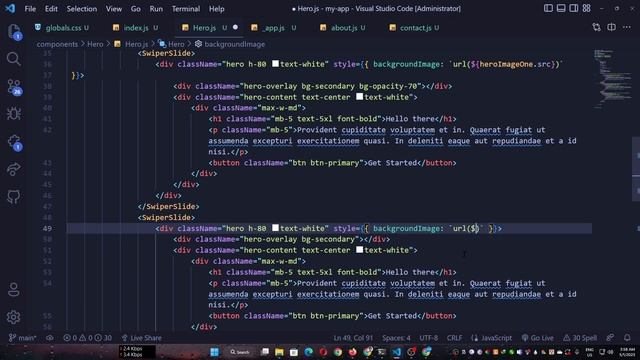The height and width of the screenshot is (360, 640).
Task: Open errors and warnings in status bar
Action: 87,338
